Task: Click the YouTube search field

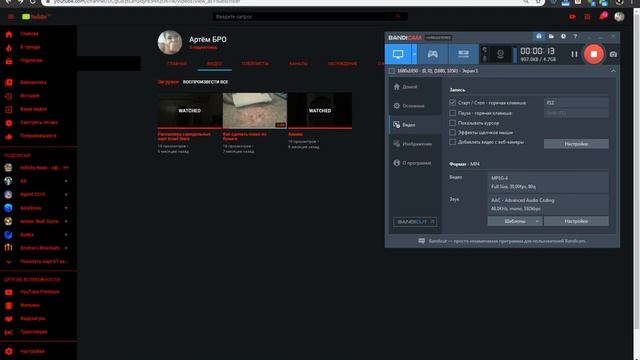Action: tap(301, 17)
